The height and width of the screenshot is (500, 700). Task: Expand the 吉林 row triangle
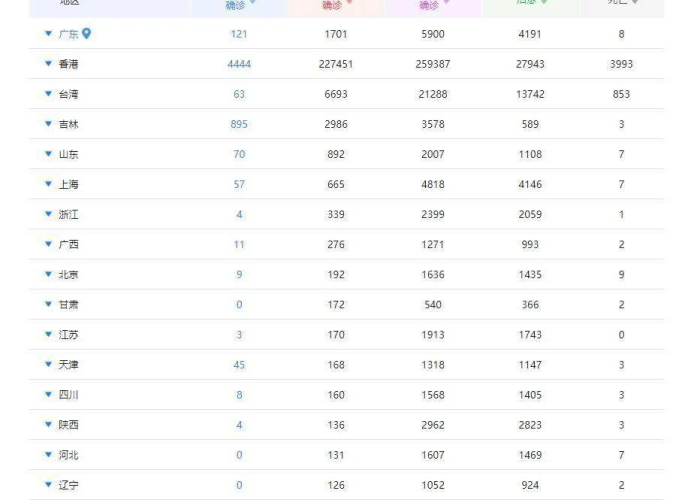[x=48, y=123]
